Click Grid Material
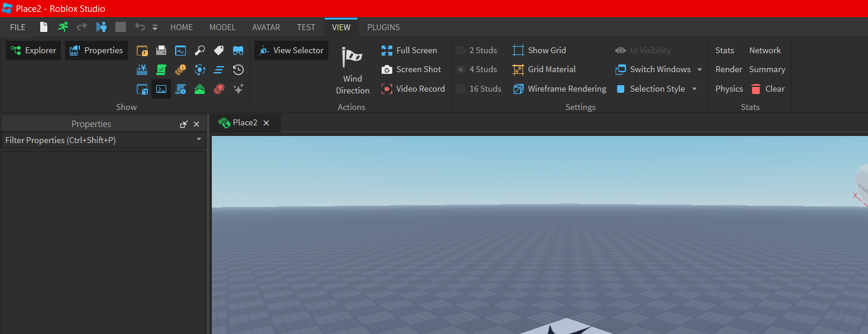 click(544, 70)
